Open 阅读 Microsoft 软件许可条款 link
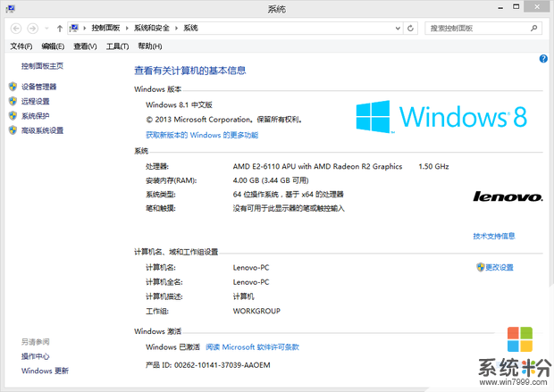 tap(252, 347)
